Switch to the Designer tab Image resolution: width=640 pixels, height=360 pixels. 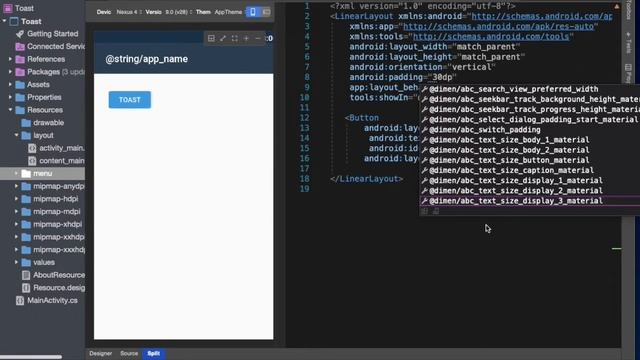click(100, 353)
